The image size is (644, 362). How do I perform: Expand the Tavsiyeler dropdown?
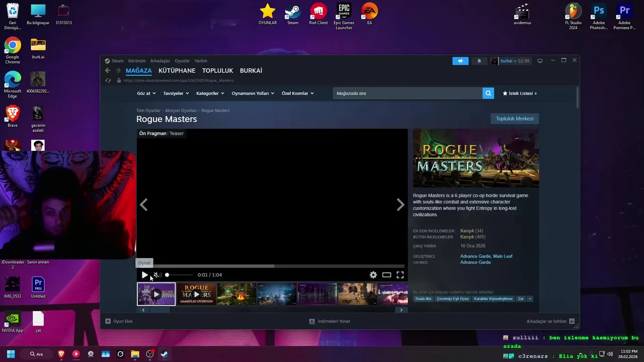176,94
